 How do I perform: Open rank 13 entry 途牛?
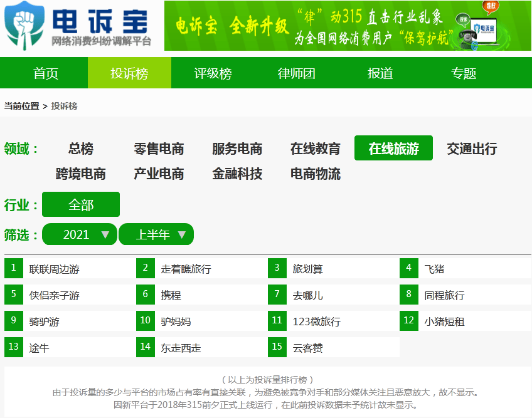70,347
